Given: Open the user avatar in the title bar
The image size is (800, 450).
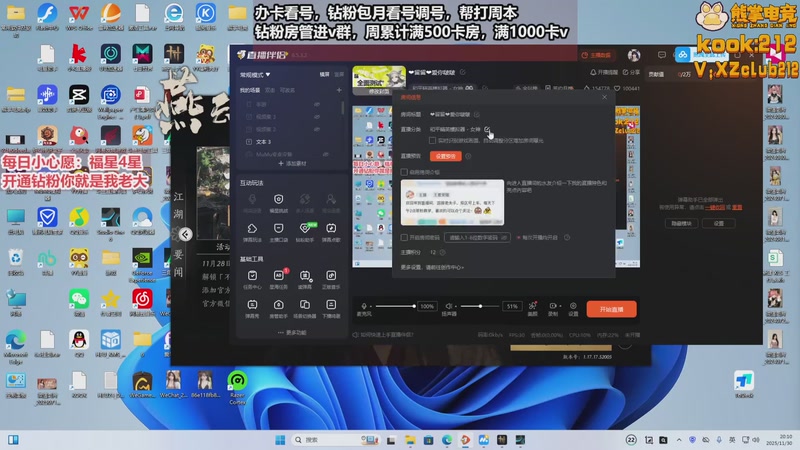Looking at the screenshot, I should pos(634,55).
